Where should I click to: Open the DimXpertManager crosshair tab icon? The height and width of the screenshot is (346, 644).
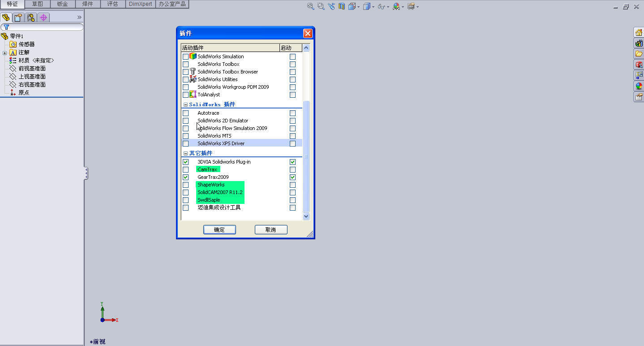[43, 17]
